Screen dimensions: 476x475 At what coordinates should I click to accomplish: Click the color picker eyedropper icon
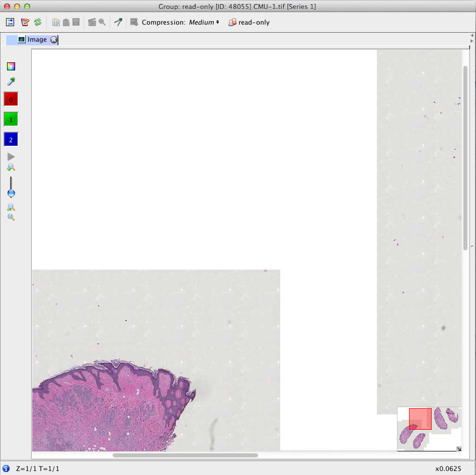pyautogui.click(x=11, y=81)
